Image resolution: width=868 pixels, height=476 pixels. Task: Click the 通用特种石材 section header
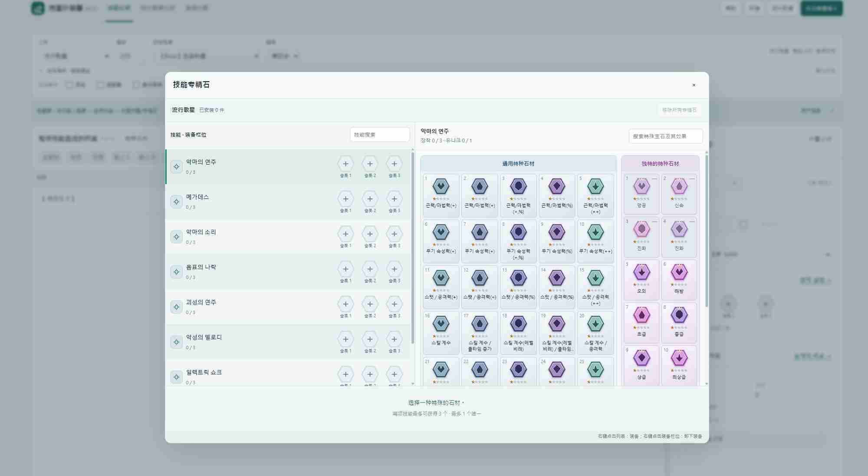(518, 164)
